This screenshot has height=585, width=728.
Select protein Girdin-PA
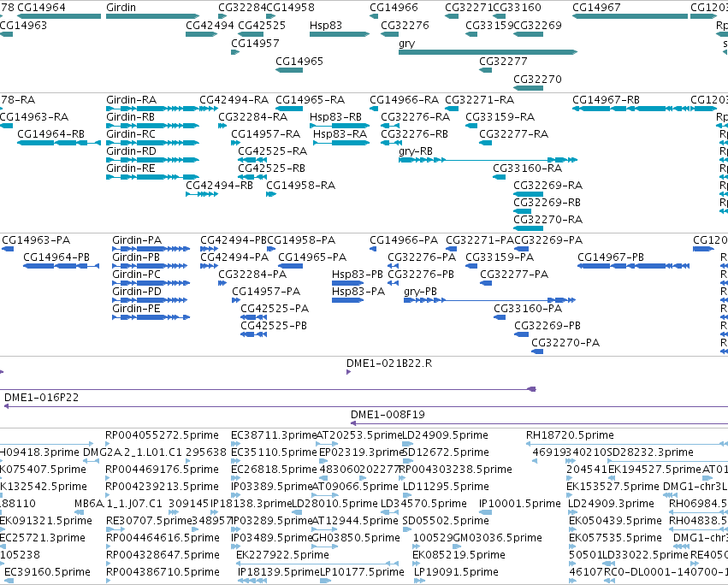[137, 240]
